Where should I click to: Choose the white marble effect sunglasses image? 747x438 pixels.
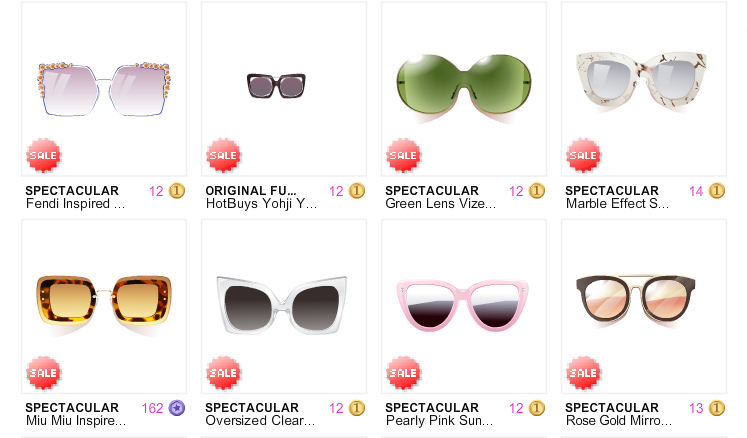tap(641, 82)
